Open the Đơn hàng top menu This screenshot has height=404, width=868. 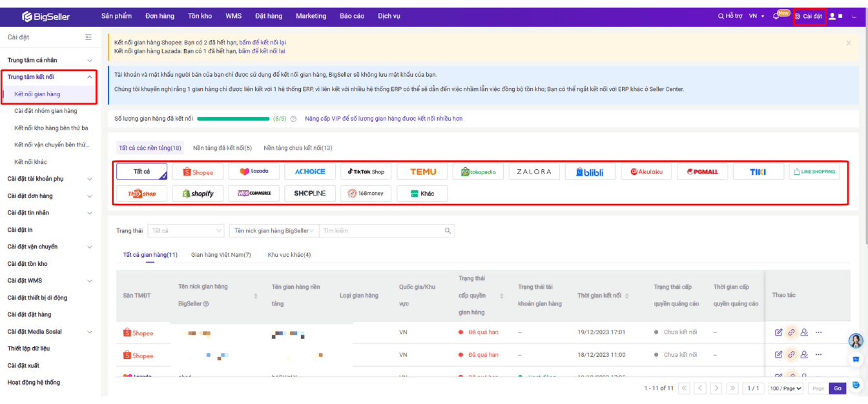click(160, 16)
